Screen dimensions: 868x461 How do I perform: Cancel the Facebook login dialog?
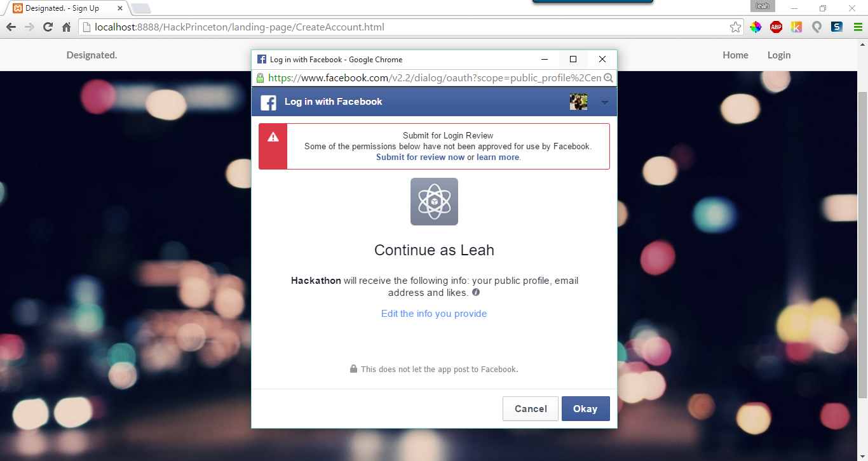click(531, 409)
